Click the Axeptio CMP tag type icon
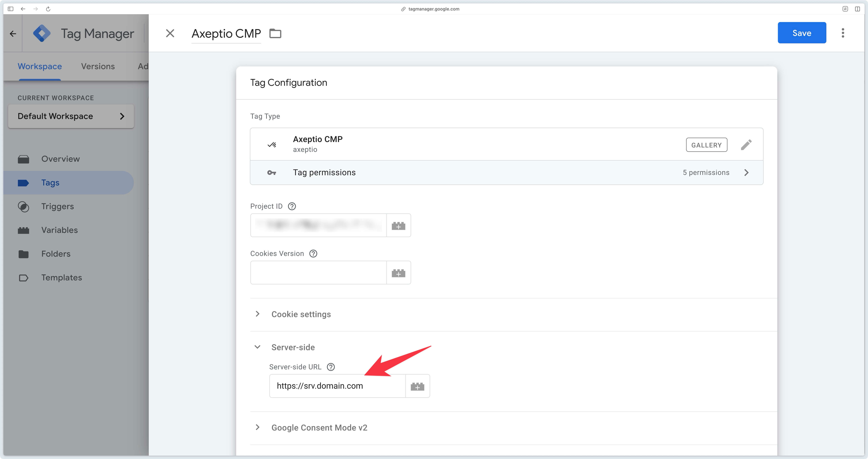 point(272,145)
